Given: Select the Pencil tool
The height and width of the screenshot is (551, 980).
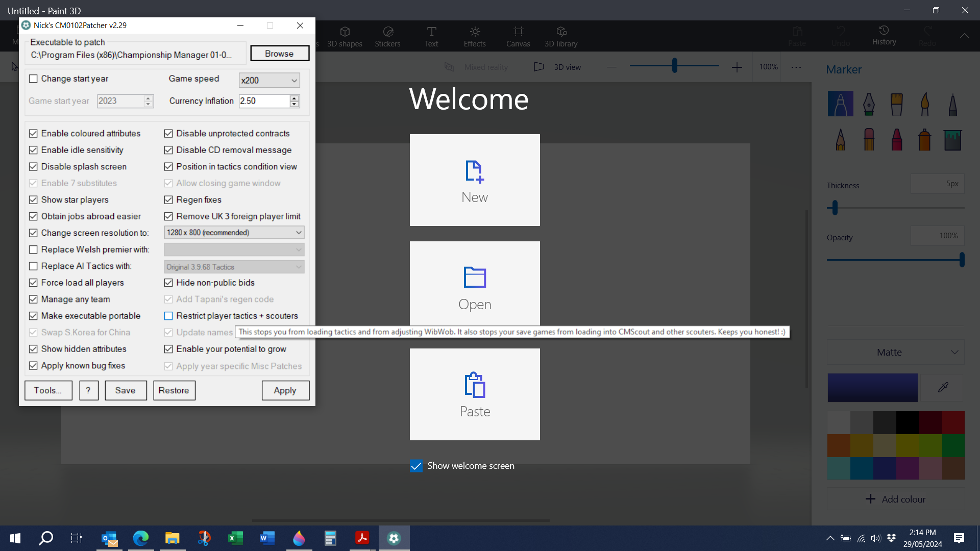Looking at the screenshot, I should pyautogui.click(x=840, y=139).
